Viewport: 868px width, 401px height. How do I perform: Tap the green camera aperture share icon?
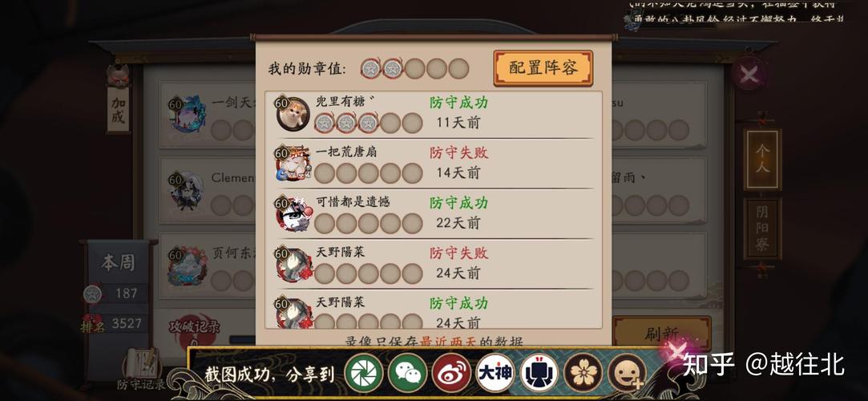pyautogui.click(x=364, y=372)
